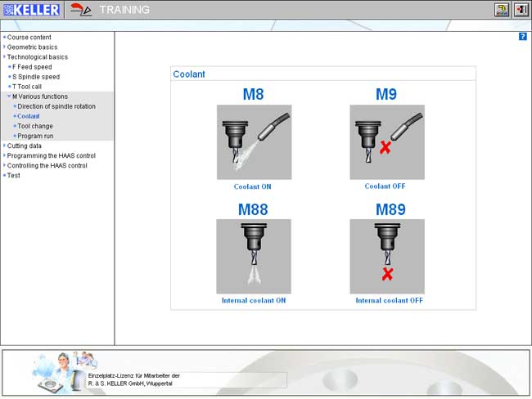The width and height of the screenshot is (532, 399).
Task: Open Direction of spindle rotation topic
Action: coord(56,106)
